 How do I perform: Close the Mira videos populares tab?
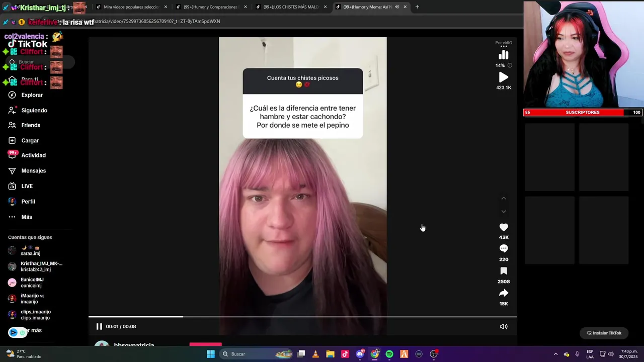pos(166,7)
